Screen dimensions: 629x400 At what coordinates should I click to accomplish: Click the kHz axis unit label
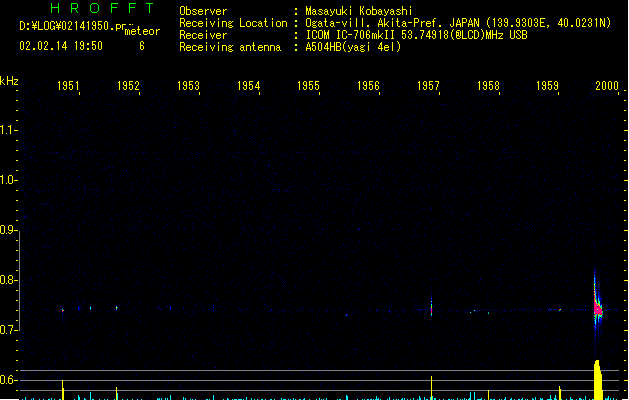pos(9,81)
